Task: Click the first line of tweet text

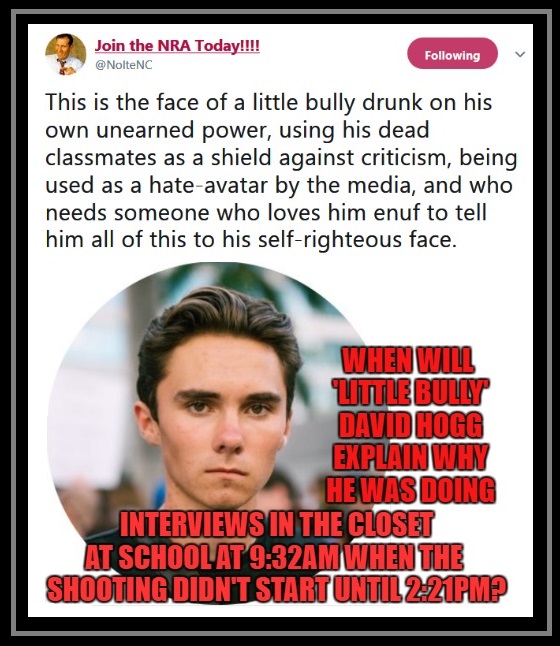Action: coord(269,102)
